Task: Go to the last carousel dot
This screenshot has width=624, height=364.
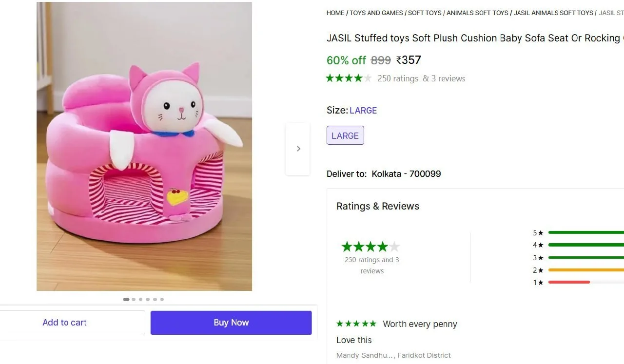Action: (x=162, y=299)
